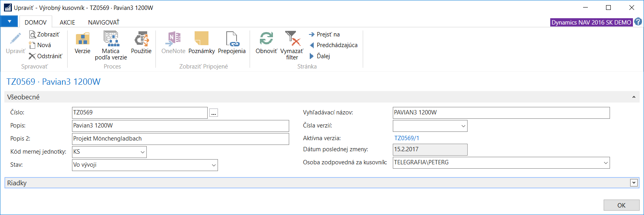Switch to the NAVIGOVAŤ ribbon tab

[x=104, y=22]
